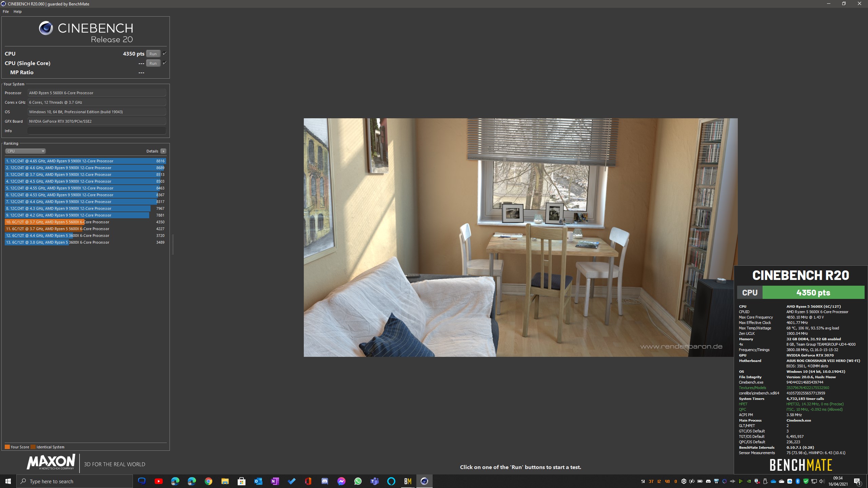868x488 pixels.
Task: Open Microsoft Teams from the taskbar
Action: tap(374, 481)
